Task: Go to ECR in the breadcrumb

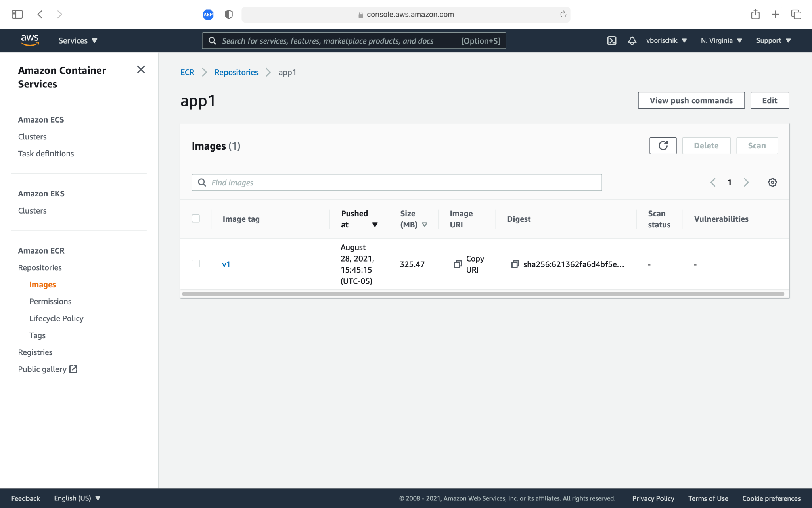Action: 187,72
